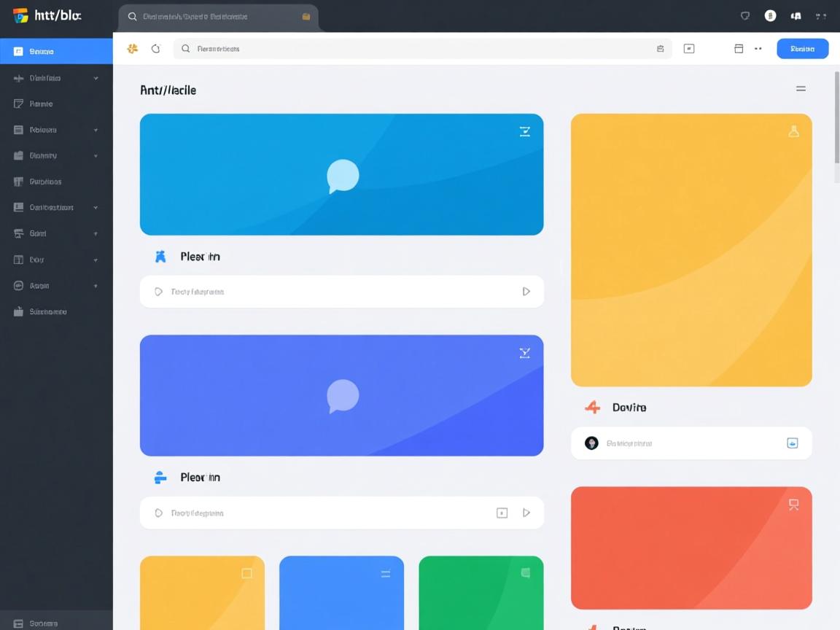Image resolution: width=840 pixels, height=630 pixels.
Task: Expand the Dionmy sidebar item chevron
Action: (96, 156)
